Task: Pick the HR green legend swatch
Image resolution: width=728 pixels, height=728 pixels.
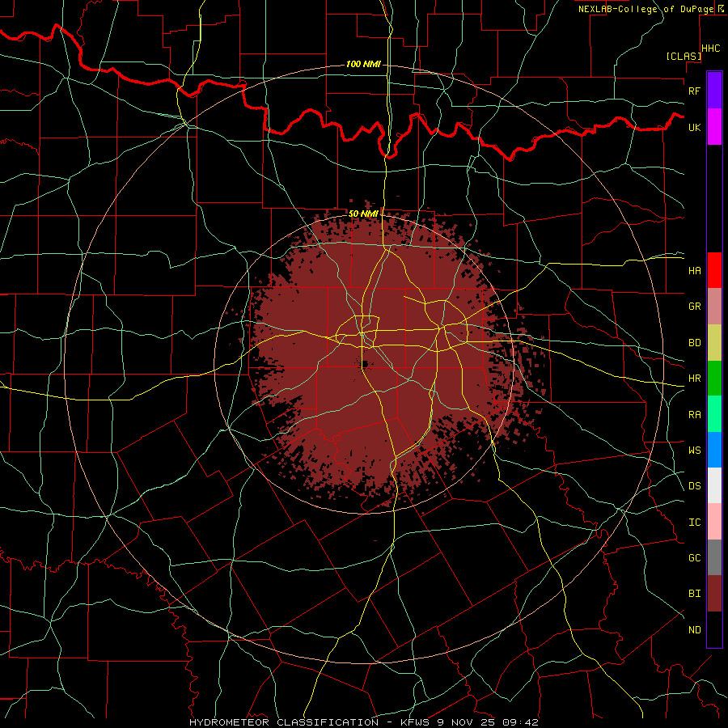Action: tap(714, 378)
